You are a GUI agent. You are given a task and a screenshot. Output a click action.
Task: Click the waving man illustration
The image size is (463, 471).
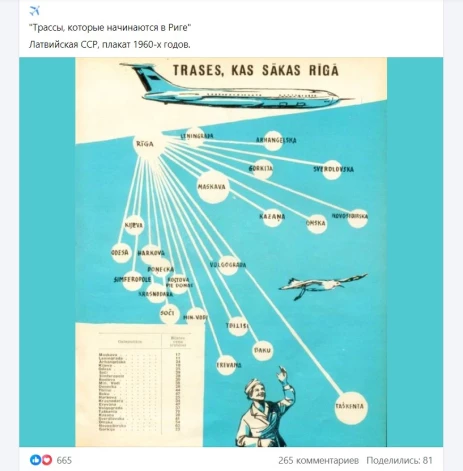pos(266,407)
